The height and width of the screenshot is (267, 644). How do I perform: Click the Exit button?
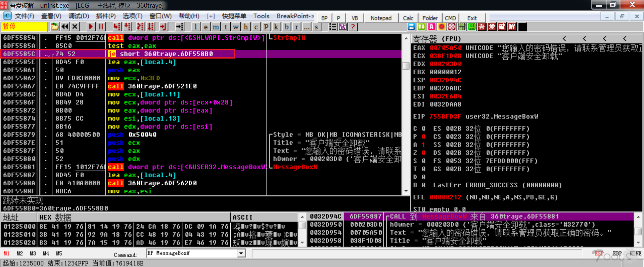coord(472,18)
